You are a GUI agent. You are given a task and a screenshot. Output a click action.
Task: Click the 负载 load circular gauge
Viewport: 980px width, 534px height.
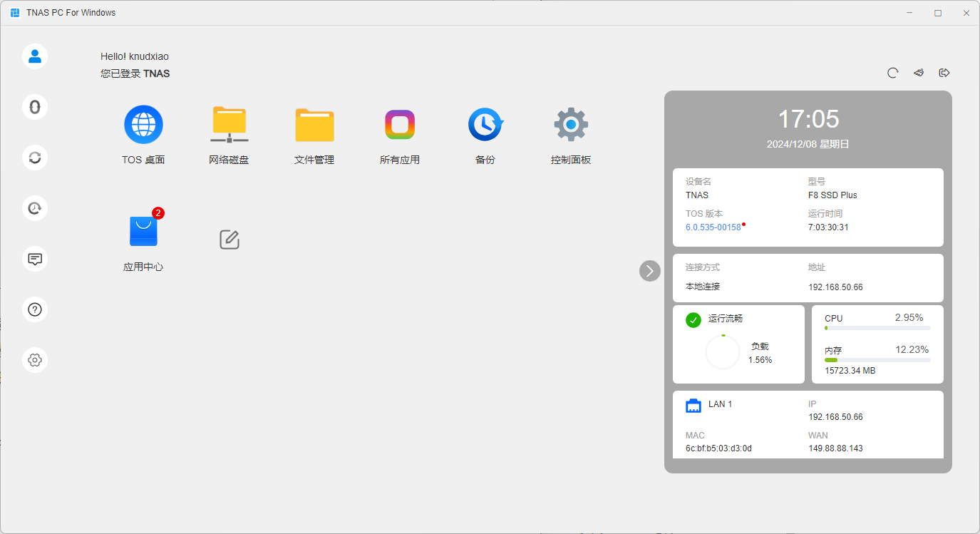(723, 352)
